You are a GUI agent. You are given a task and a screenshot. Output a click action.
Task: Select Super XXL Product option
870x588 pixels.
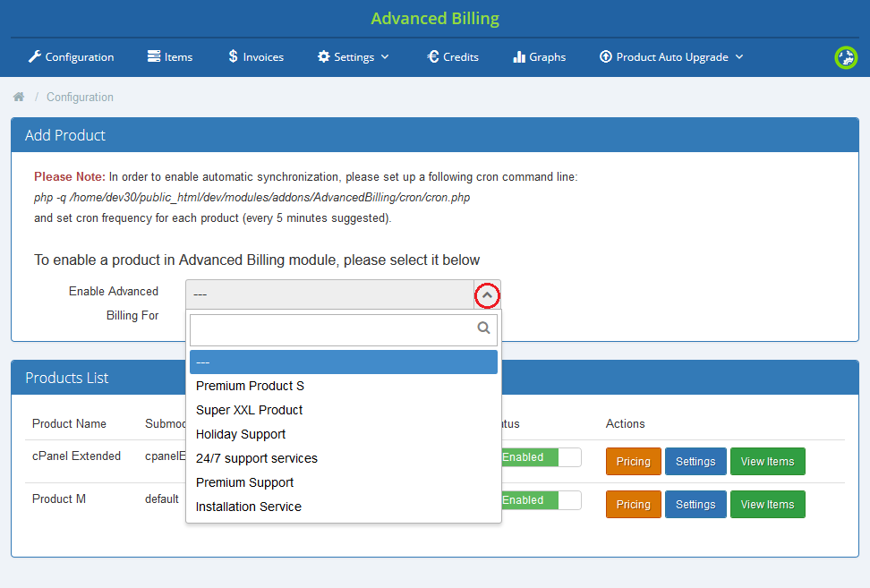pyautogui.click(x=344, y=410)
